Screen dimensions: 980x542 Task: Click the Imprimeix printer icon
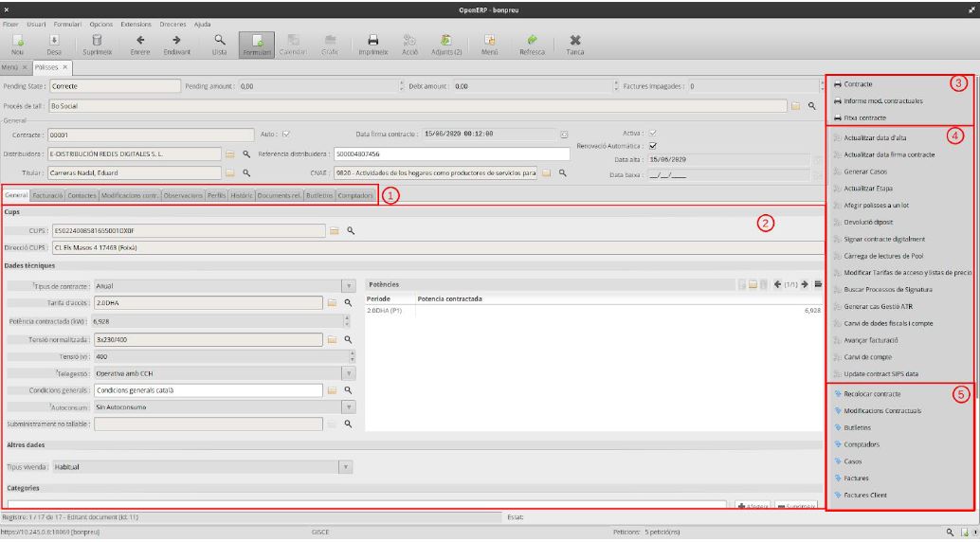click(373, 43)
